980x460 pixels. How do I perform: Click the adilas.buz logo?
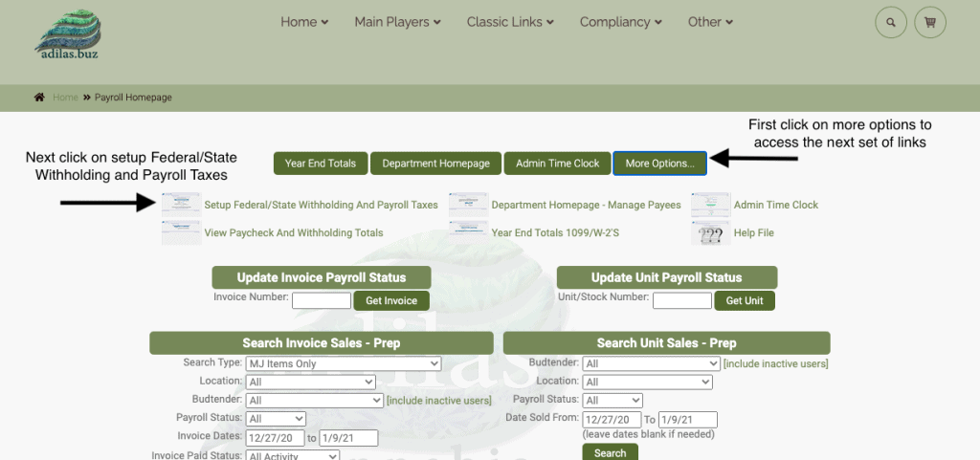pyautogui.click(x=68, y=34)
